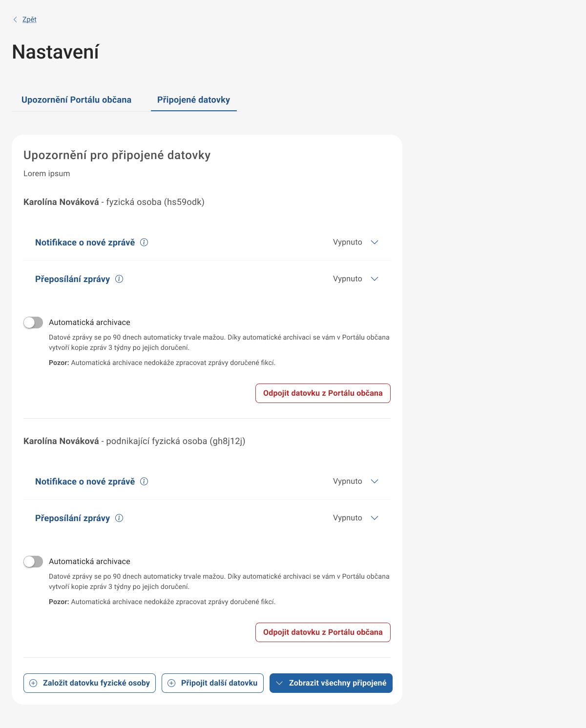Click Odpojit datovku z Portálu občana for hs59odk
The width and height of the screenshot is (586, 728).
click(323, 393)
